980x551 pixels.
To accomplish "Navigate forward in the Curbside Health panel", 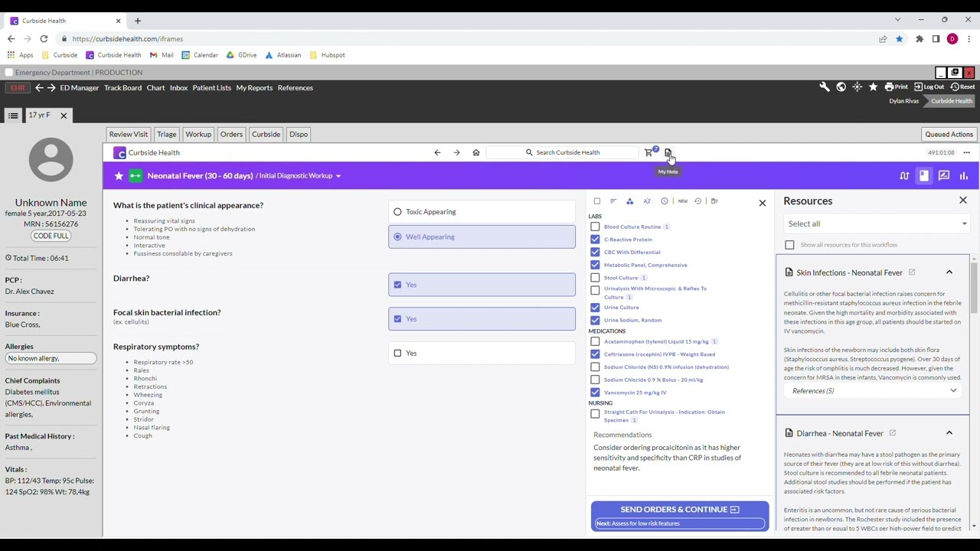I will 456,152.
